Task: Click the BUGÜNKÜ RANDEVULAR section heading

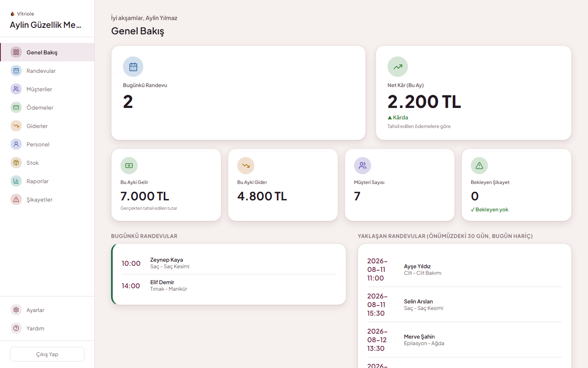Action: (x=144, y=236)
